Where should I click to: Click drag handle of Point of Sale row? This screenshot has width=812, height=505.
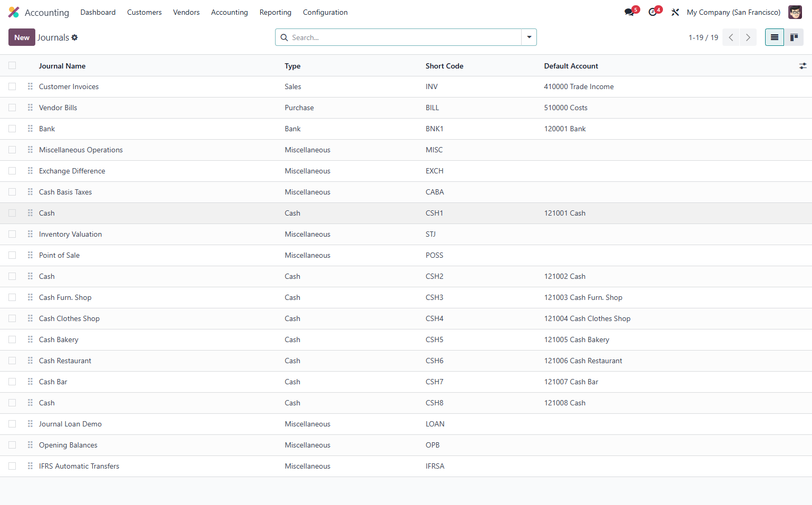pos(31,255)
